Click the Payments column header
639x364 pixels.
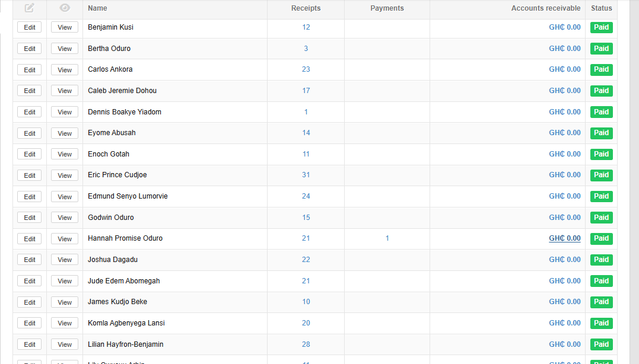point(387,8)
